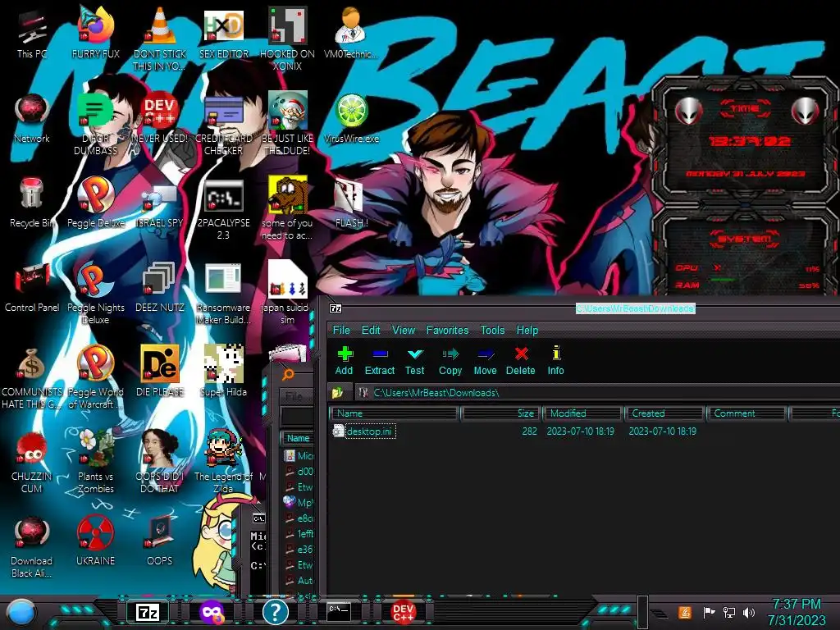This screenshot has width=840, height=630.
Task: Select the VM0Technic desktop icon
Action: point(351,33)
